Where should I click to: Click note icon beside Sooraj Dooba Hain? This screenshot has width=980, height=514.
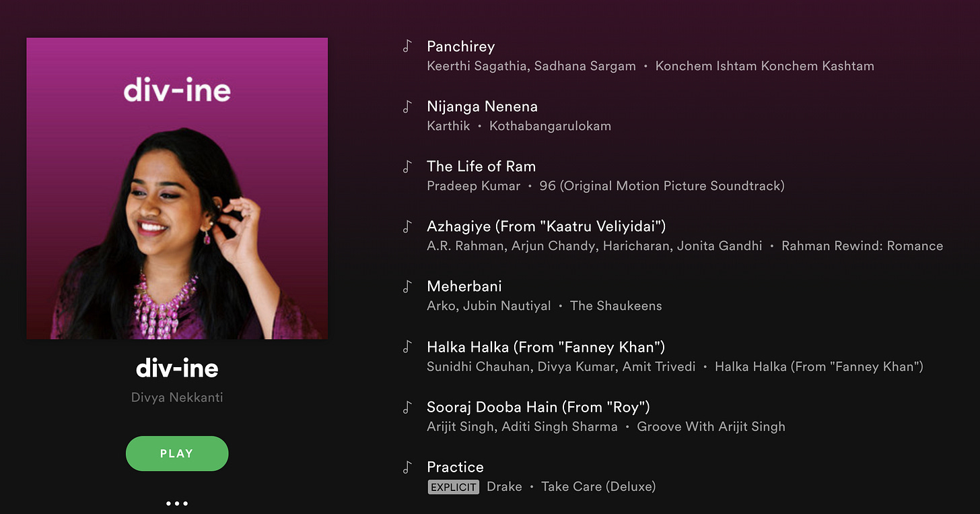coord(407,407)
